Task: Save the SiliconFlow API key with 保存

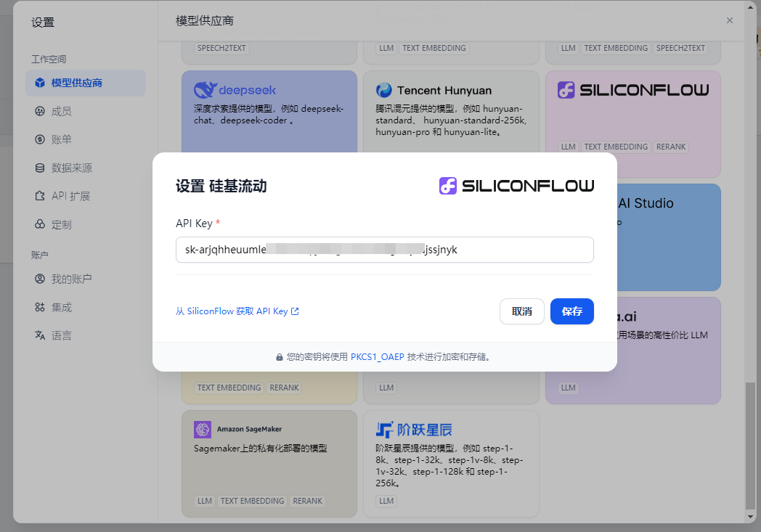Action: pyautogui.click(x=571, y=311)
